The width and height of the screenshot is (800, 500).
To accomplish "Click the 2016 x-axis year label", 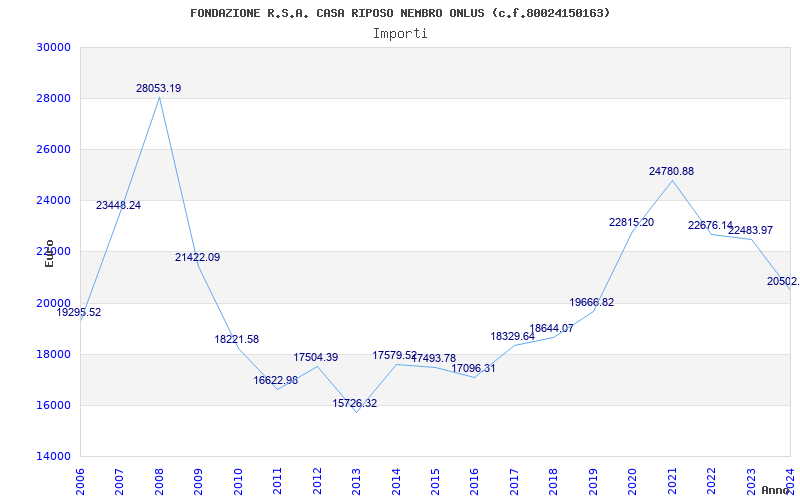I will point(474,481).
